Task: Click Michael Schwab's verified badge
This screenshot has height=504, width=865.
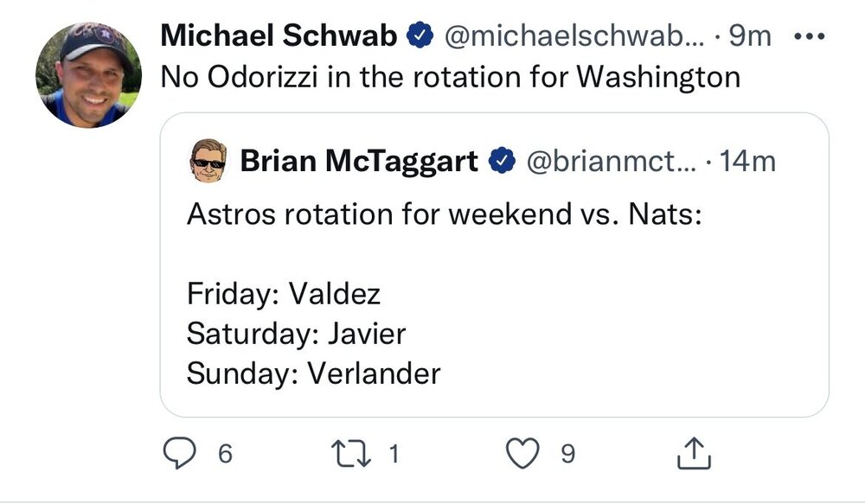Action: pyautogui.click(x=421, y=36)
